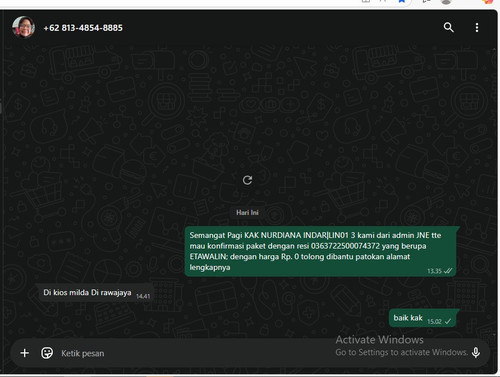Screen dimensions: 500x377
Task: Click the 13.35 message timestamp
Action: tap(434, 271)
